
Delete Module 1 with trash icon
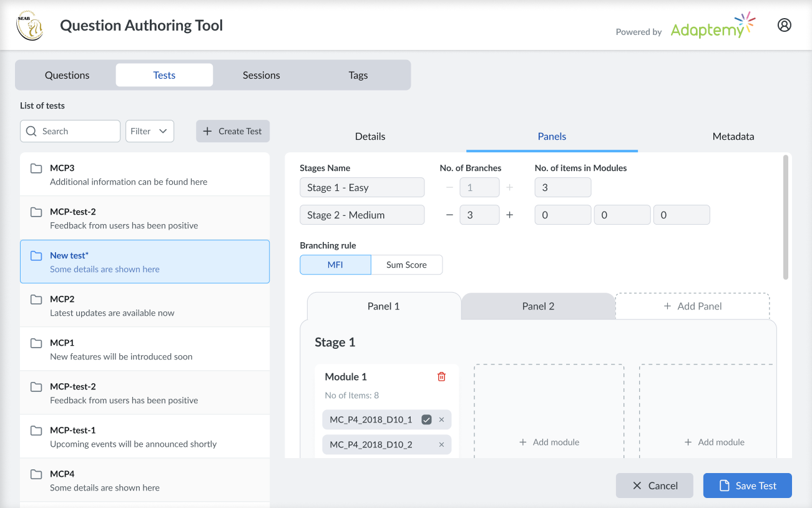click(441, 376)
